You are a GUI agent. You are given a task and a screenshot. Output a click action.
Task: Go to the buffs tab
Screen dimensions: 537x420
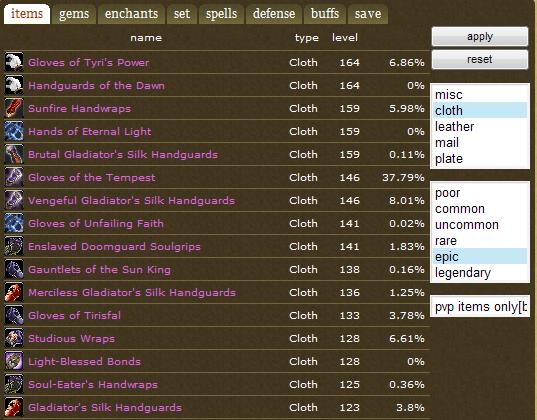[x=325, y=14]
